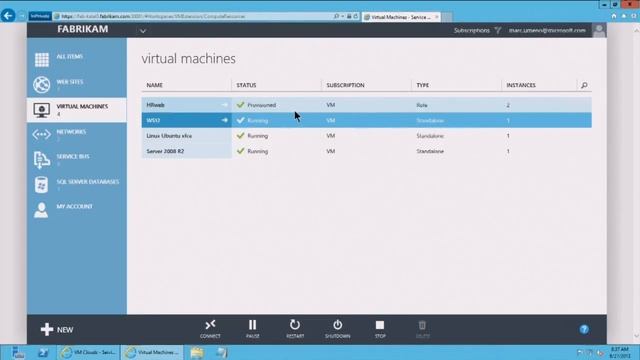
Task: Expand the Fabrikam header dropdown chevron
Action: coord(143,31)
